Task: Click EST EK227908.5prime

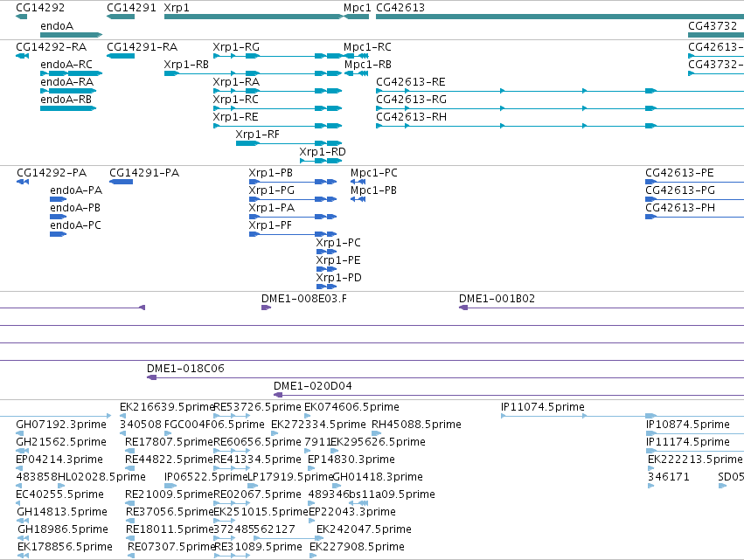Action: click(357, 548)
